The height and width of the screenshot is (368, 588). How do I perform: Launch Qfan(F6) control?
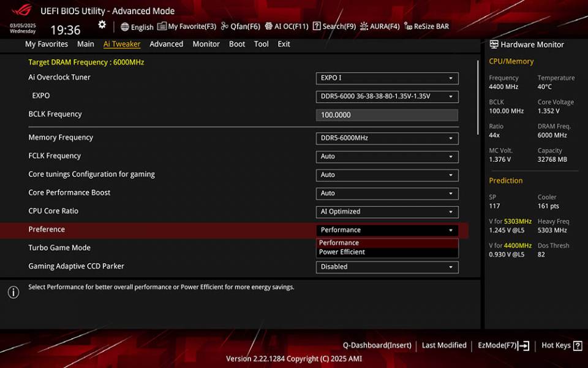245,26
